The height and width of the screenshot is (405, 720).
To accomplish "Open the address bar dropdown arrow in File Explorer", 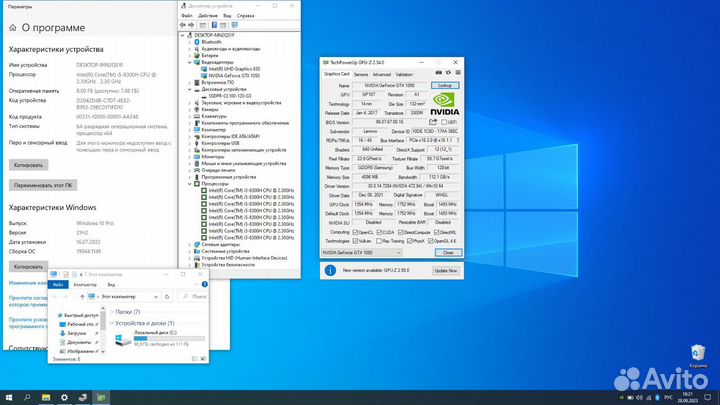I will (x=156, y=297).
